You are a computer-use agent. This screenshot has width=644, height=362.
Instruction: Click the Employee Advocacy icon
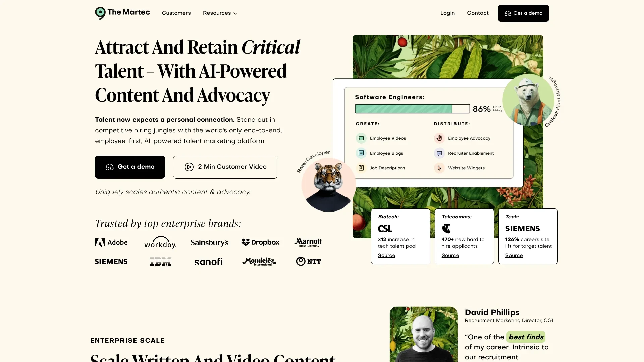439,138
